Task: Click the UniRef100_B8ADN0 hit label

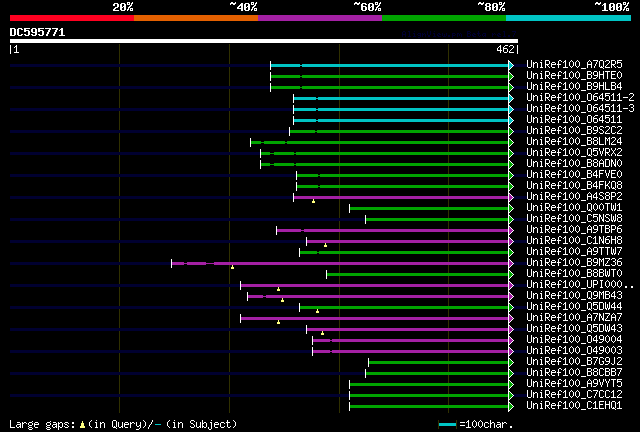Action: click(x=574, y=164)
